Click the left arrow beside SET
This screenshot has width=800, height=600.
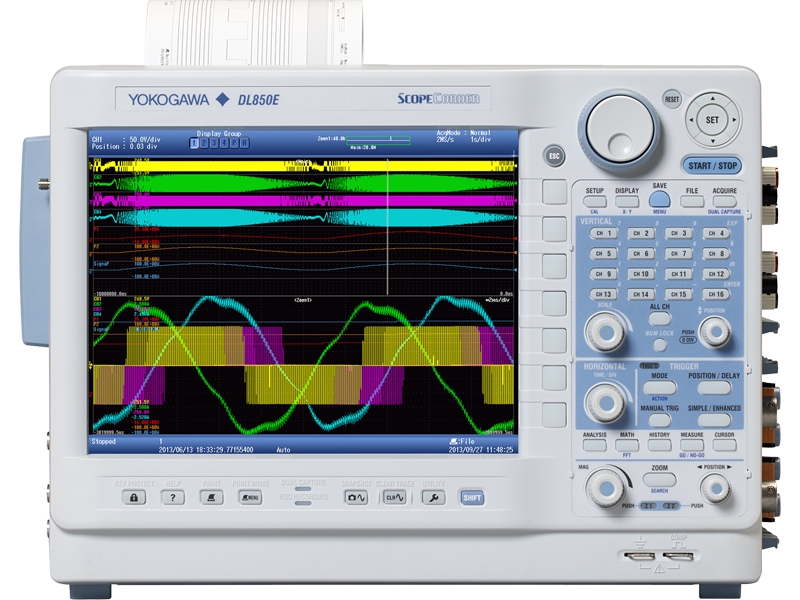point(691,120)
